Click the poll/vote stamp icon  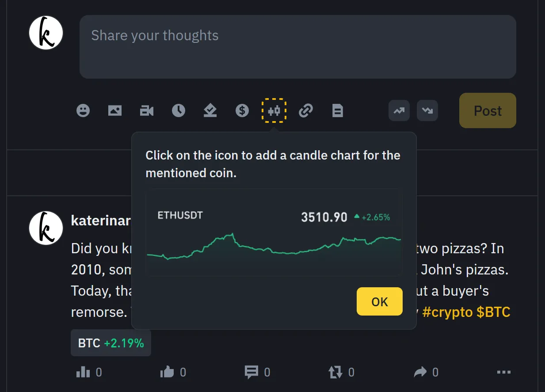click(210, 110)
